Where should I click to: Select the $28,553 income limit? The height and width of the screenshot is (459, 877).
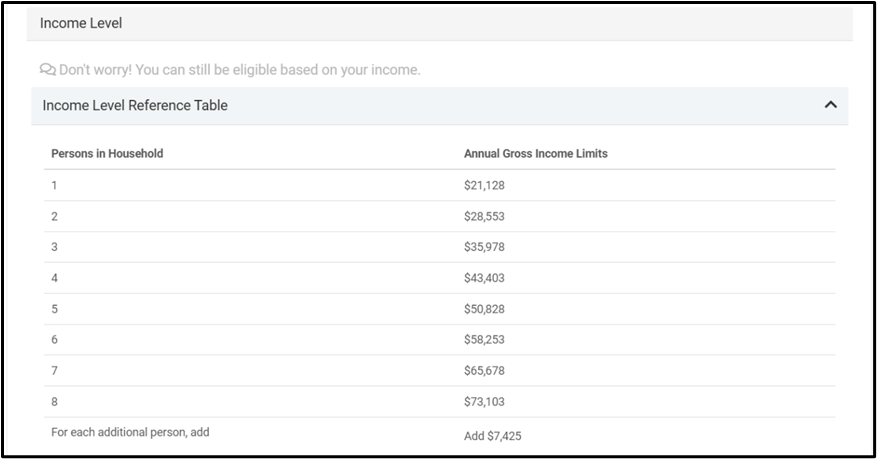pyautogui.click(x=485, y=216)
